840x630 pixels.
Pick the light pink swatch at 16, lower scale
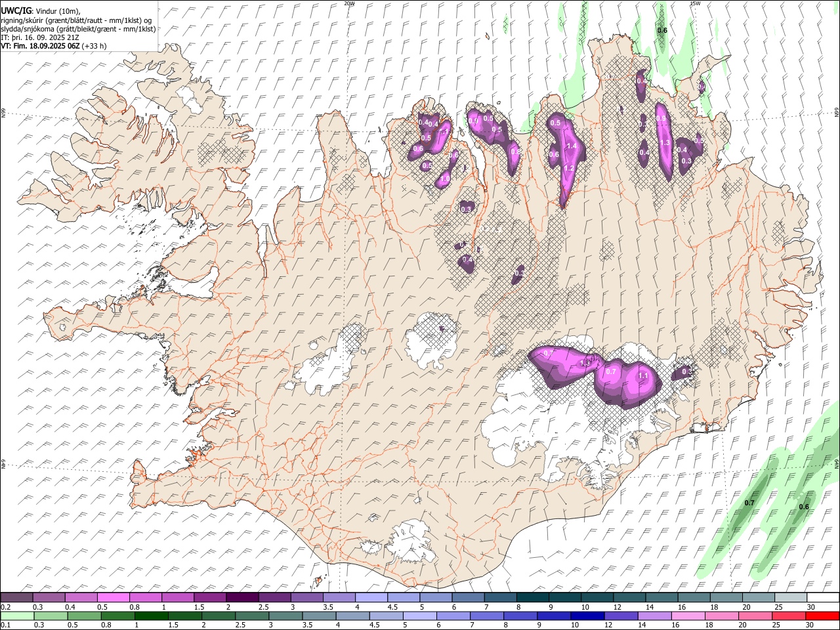(688, 616)
